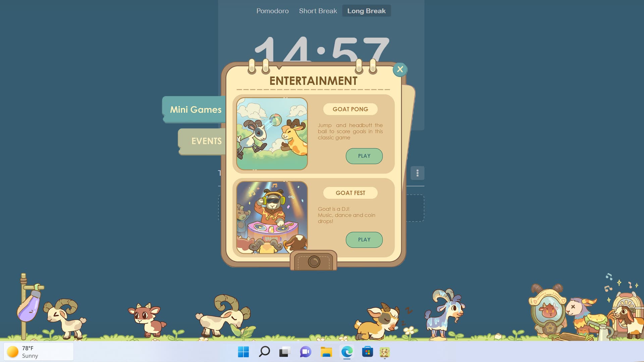Open the goat app from the taskbar
This screenshot has width=644, height=362.
pos(384,352)
